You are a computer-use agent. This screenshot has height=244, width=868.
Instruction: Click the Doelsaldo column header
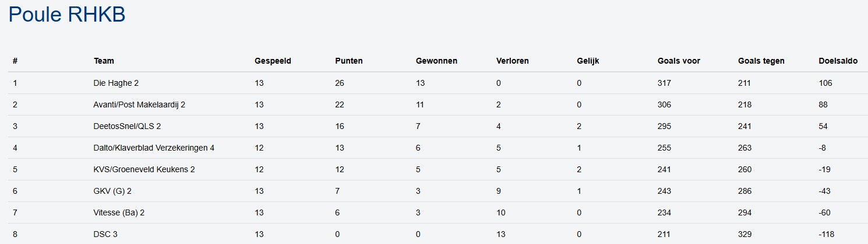pyautogui.click(x=838, y=61)
